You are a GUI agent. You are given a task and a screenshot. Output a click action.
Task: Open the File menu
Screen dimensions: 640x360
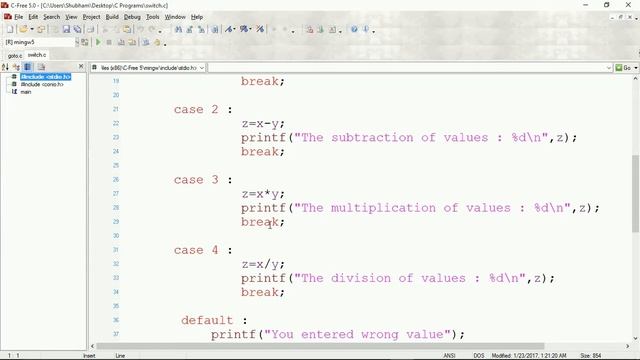point(18,17)
